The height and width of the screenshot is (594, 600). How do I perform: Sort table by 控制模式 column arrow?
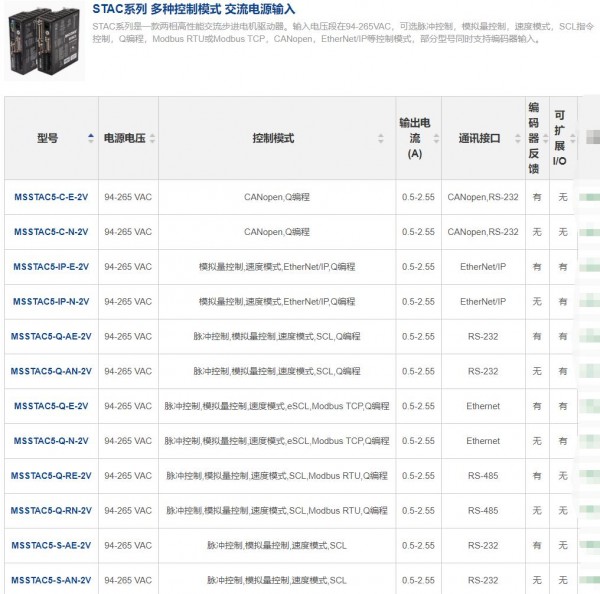click(x=380, y=138)
